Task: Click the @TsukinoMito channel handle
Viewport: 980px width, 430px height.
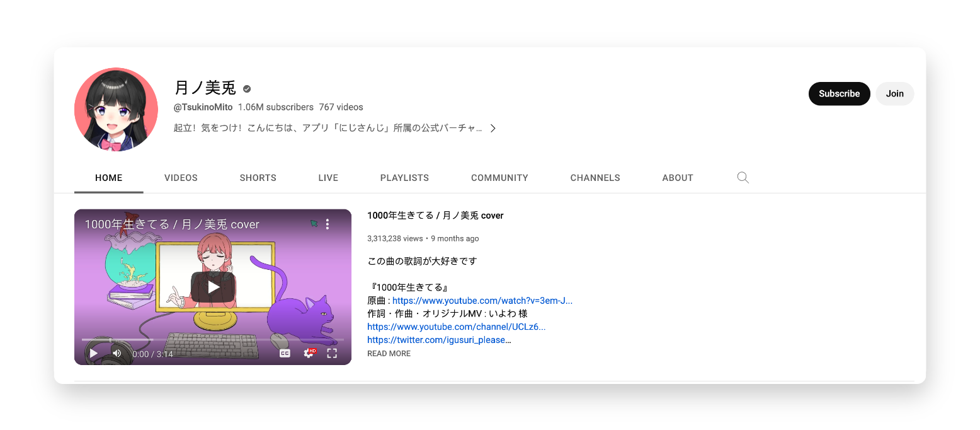Action: 203,107
